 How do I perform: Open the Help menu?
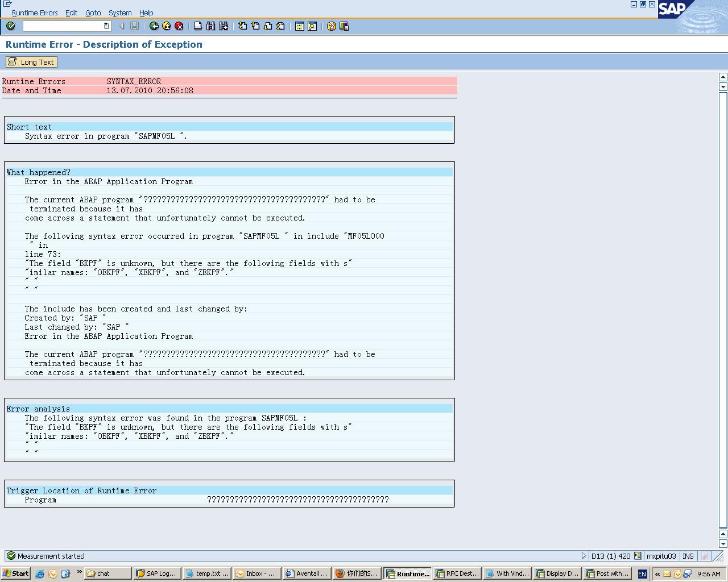click(146, 13)
